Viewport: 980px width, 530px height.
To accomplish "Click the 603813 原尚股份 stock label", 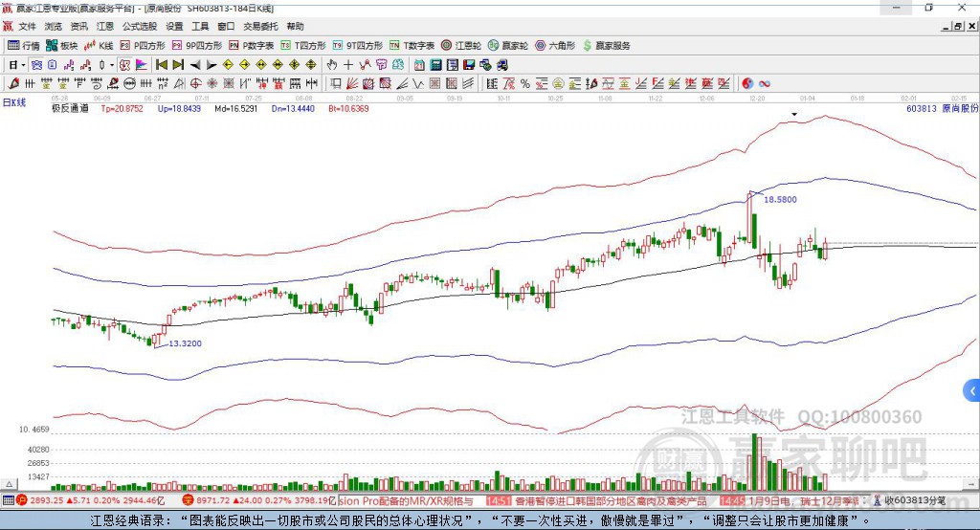I will point(942,109).
